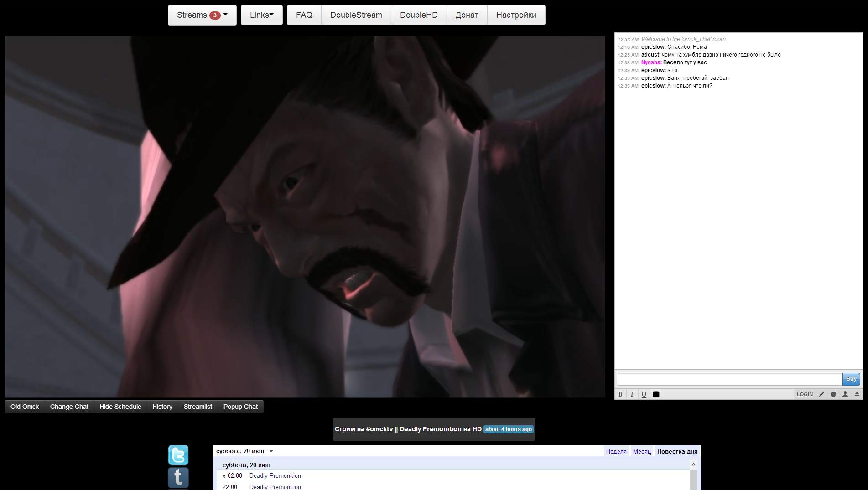Click the eject icon in chat toolbar
Image resolution: width=868 pixels, height=490 pixels.
[x=857, y=394]
